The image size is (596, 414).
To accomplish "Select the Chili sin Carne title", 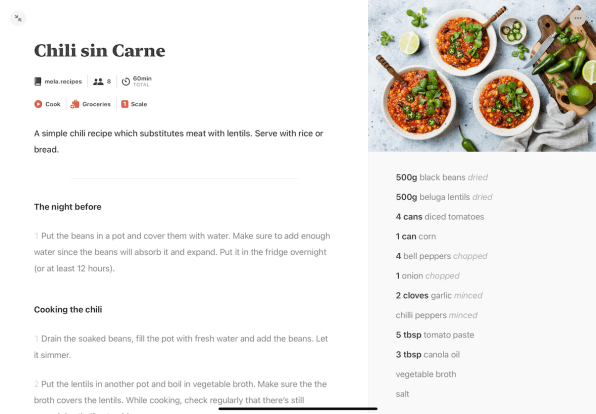I will click(100, 51).
